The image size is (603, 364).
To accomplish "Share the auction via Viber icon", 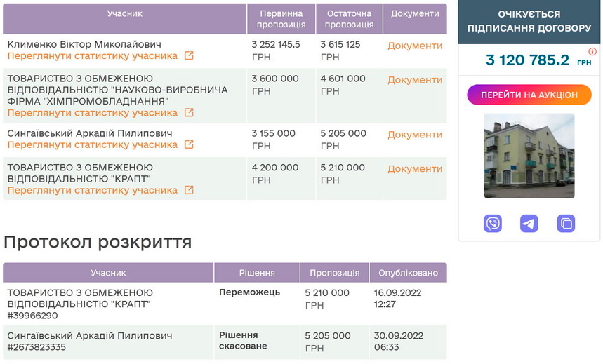I will click(493, 224).
